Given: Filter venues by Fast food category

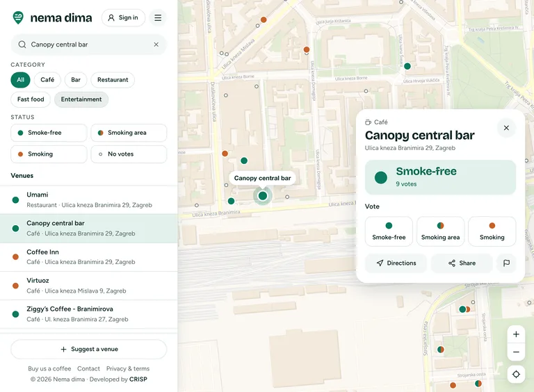Looking at the screenshot, I should pos(31,99).
